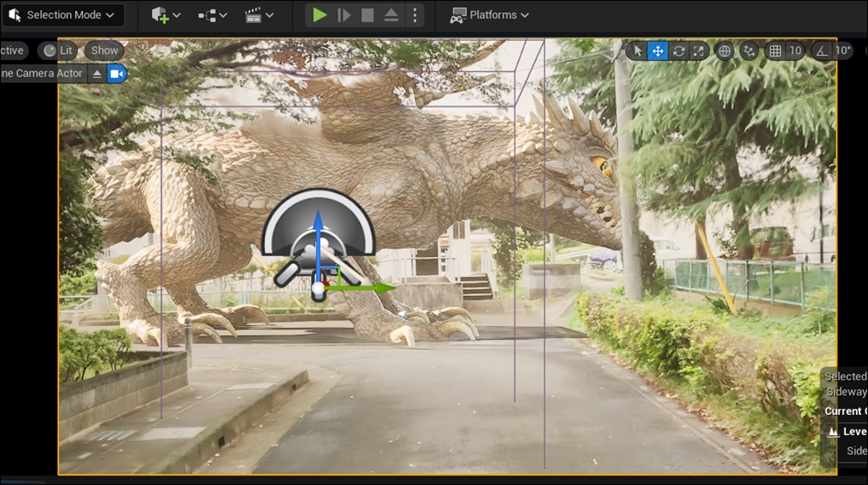Activate the Rotate tool
Screen dimensions: 868x485
tap(679, 51)
